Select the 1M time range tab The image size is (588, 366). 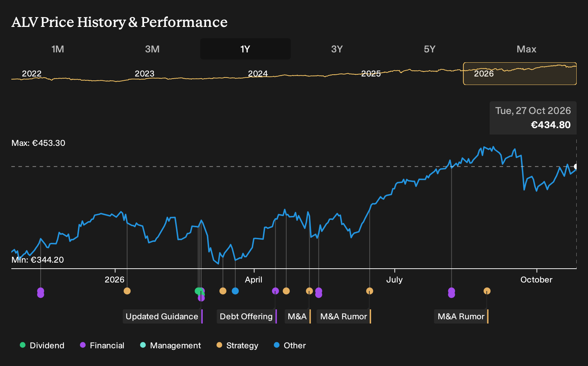[x=58, y=49]
